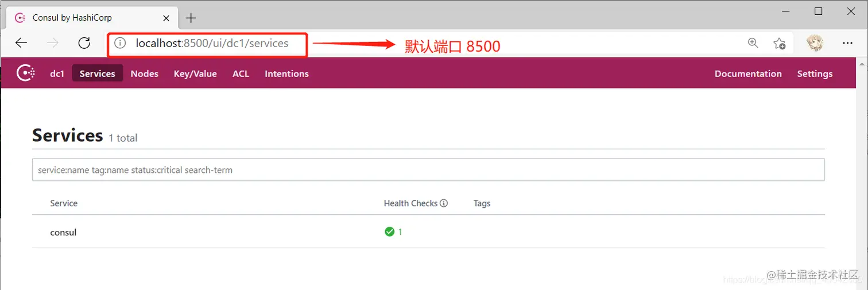Click the address bar URL localhost:8500/ui/dc1/services

coord(212,43)
